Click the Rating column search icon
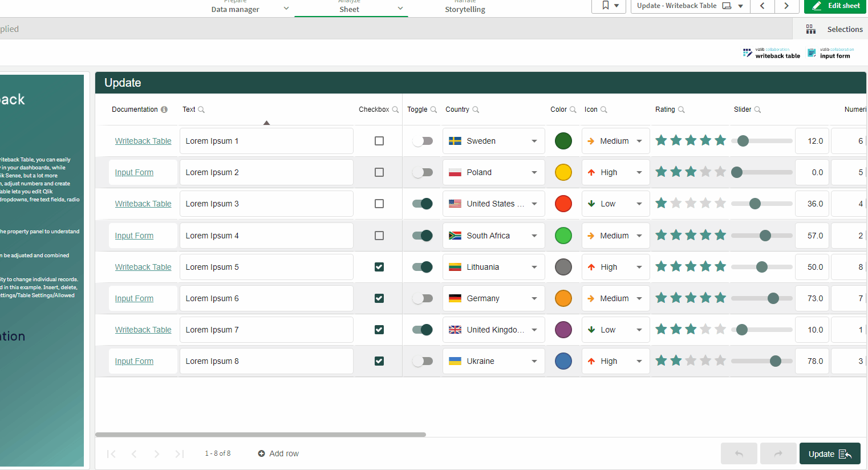This screenshot has width=868, height=470. pos(682,110)
